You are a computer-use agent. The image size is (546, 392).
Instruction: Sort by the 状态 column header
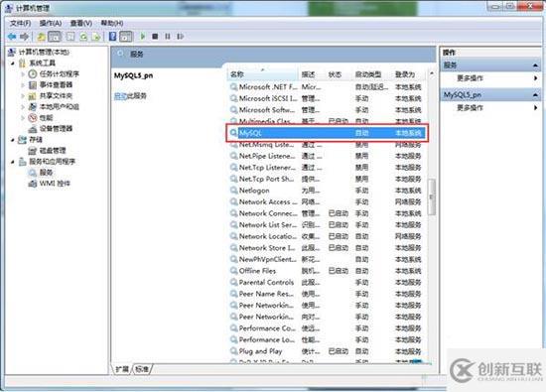point(339,74)
